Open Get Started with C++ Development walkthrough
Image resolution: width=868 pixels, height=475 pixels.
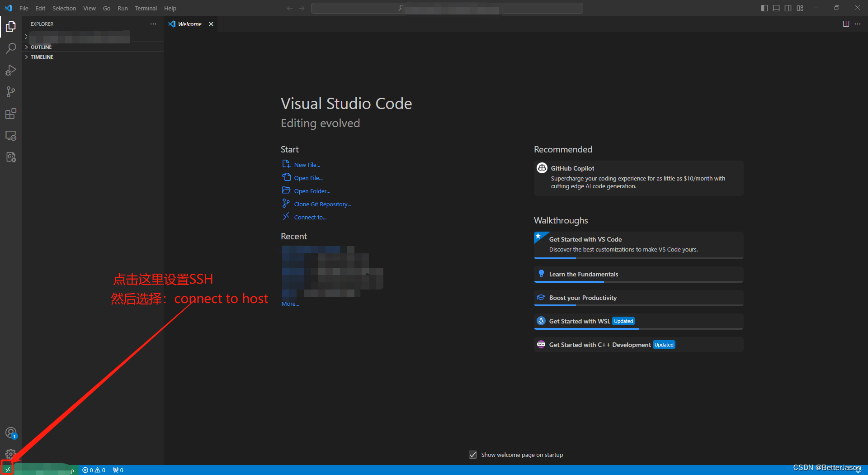click(638, 345)
